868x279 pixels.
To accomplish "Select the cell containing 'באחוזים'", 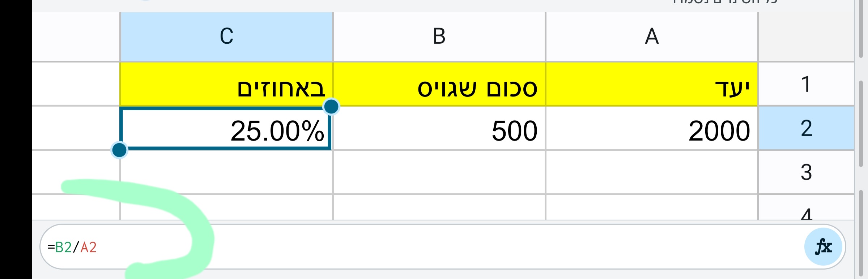I will (x=226, y=83).
